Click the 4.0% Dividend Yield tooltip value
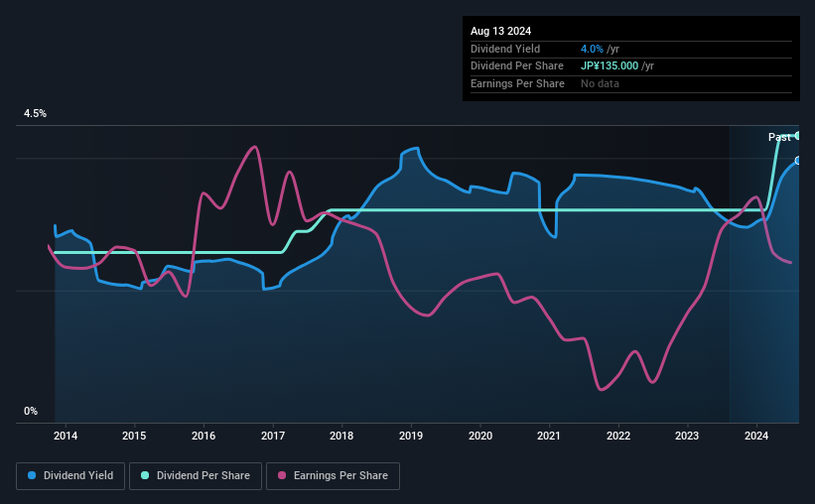The height and width of the screenshot is (504, 815). [x=592, y=49]
